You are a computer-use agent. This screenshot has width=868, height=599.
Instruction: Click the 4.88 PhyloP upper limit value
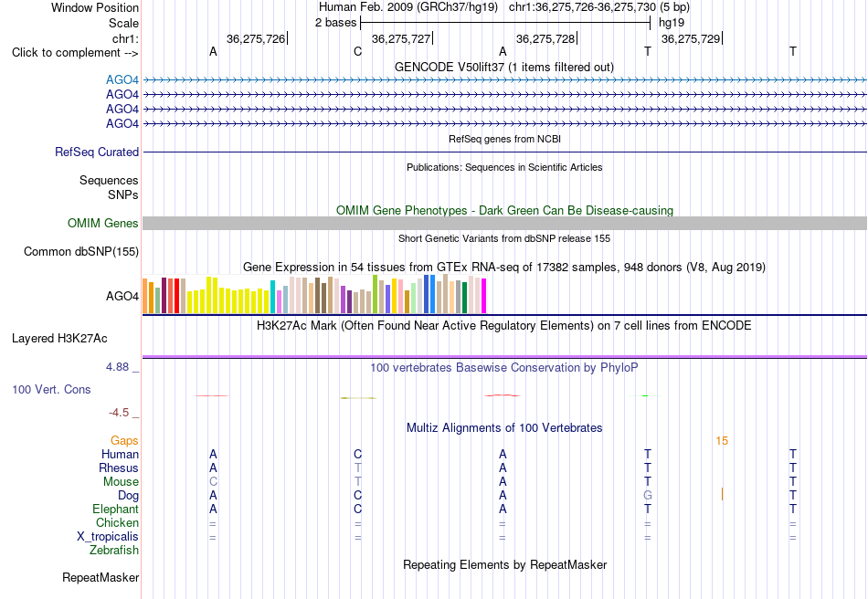coord(117,367)
